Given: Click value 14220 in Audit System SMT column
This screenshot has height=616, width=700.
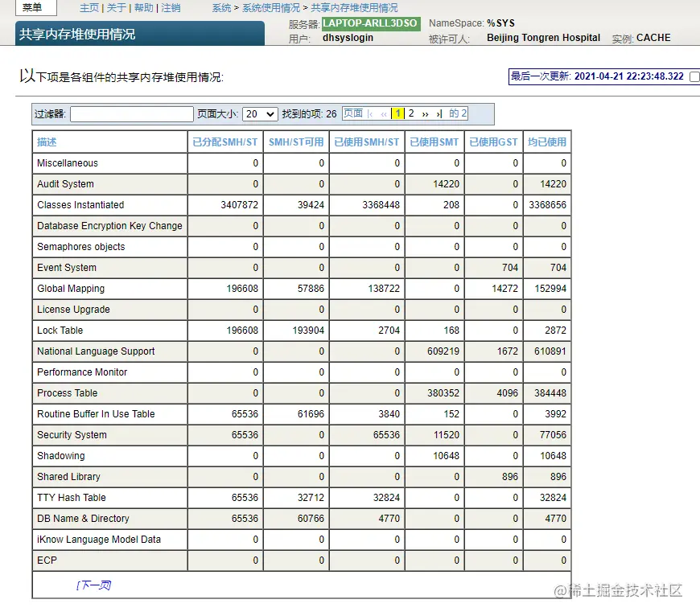Looking at the screenshot, I should click(x=446, y=184).
